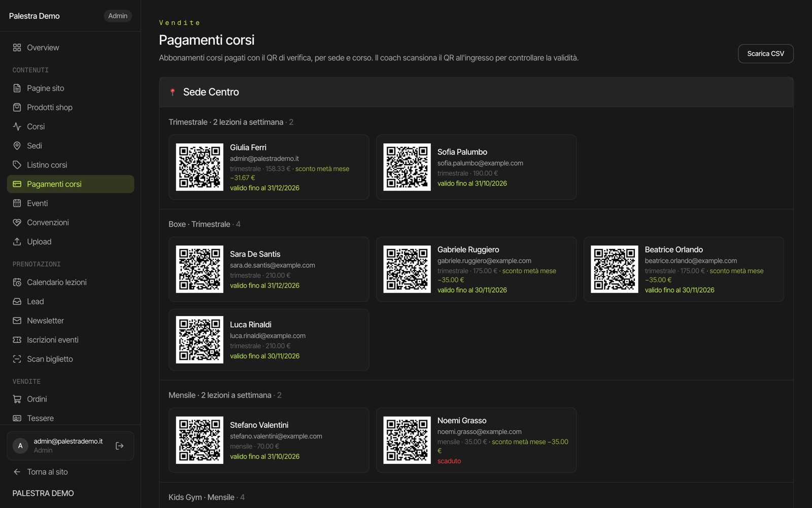This screenshot has height=508, width=812.
Task: View Sara De Santis QR code
Action: tap(199, 269)
